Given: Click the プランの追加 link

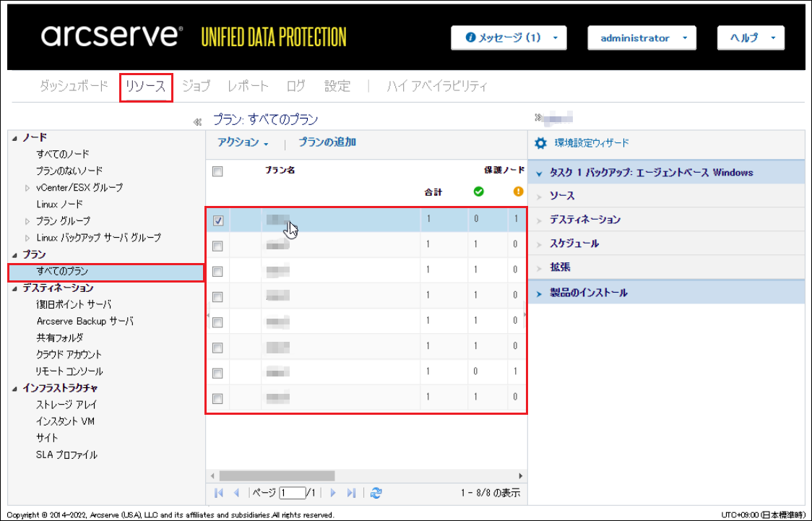Looking at the screenshot, I should point(327,142).
